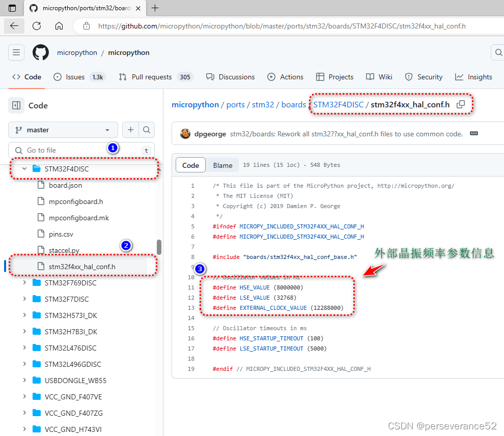Click STM32F4DISC breadcrumb link

(339, 105)
